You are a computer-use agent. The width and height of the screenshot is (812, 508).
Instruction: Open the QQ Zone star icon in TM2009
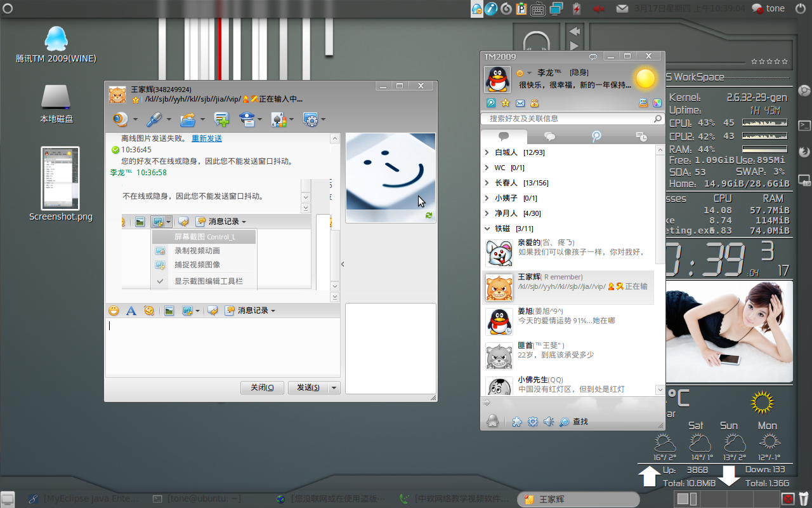pyautogui.click(x=506, y=103)
